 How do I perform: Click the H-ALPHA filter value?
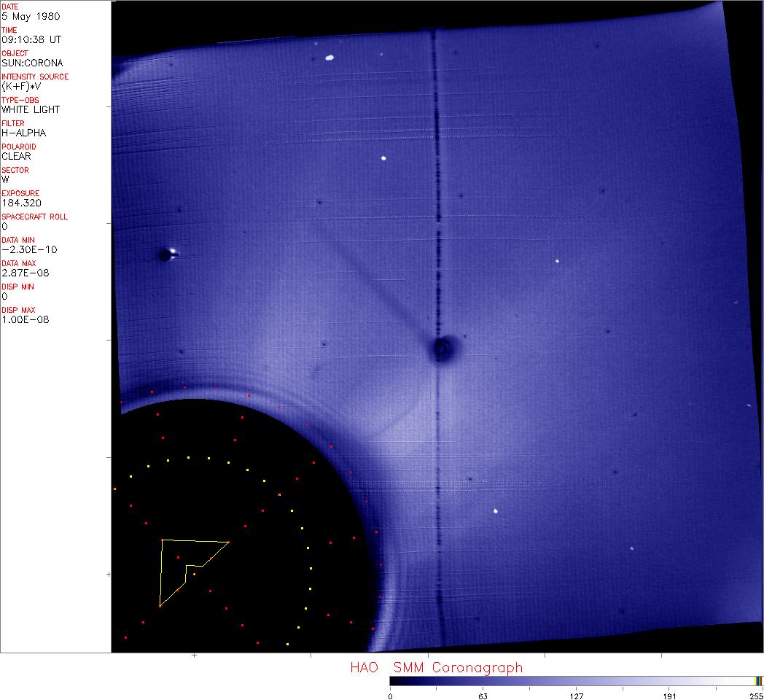click(24, 133)
